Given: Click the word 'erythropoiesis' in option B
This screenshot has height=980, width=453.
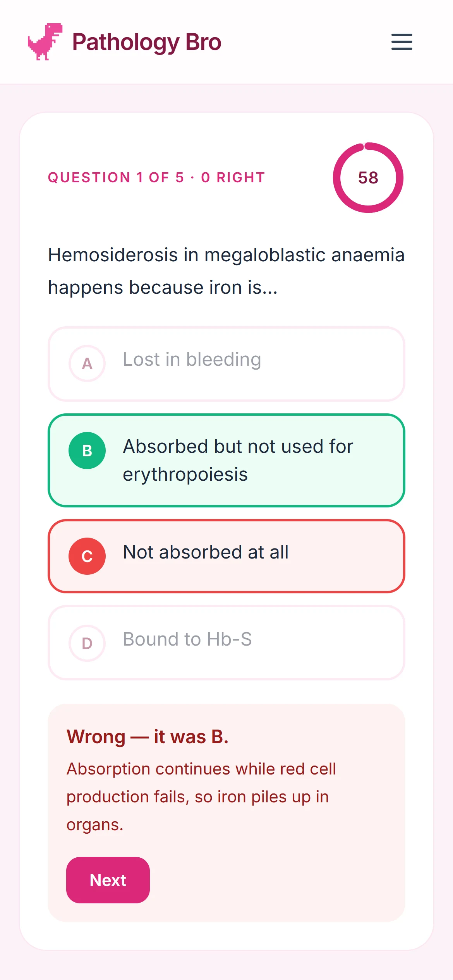Looking at the screenshot, I should tap(185, 475).
